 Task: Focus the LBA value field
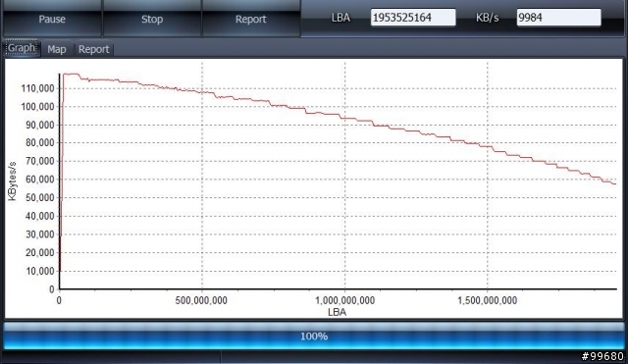tap(413, 18)
